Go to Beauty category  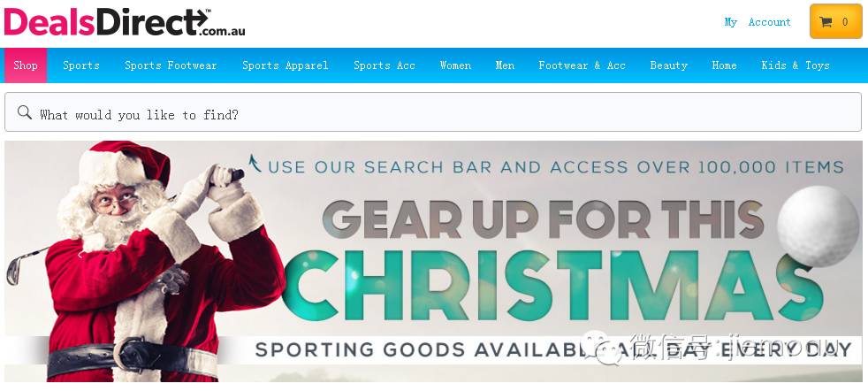[669, 65]
